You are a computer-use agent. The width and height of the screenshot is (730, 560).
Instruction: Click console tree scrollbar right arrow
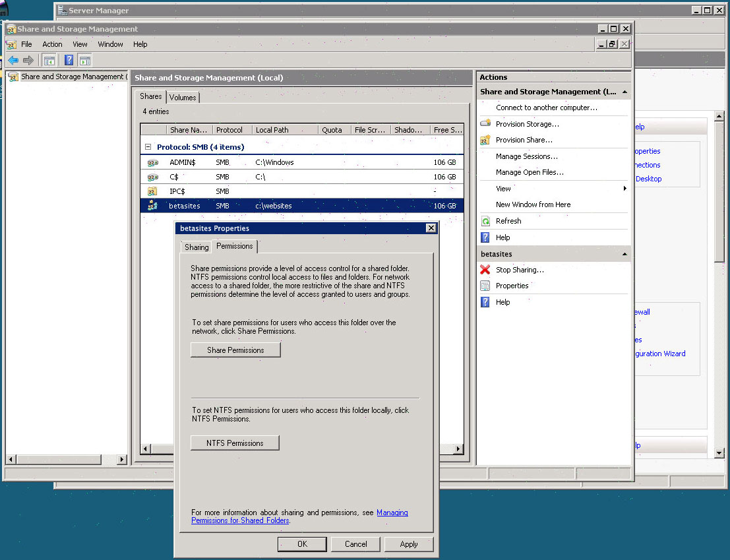point(121,460)
